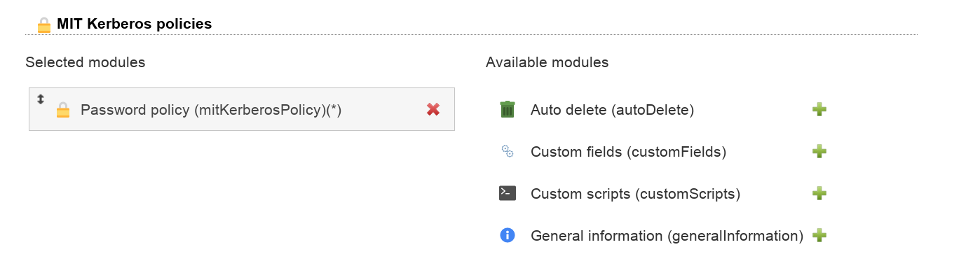Click the MIT Kerberos policies heading

(x=135, y=24)
